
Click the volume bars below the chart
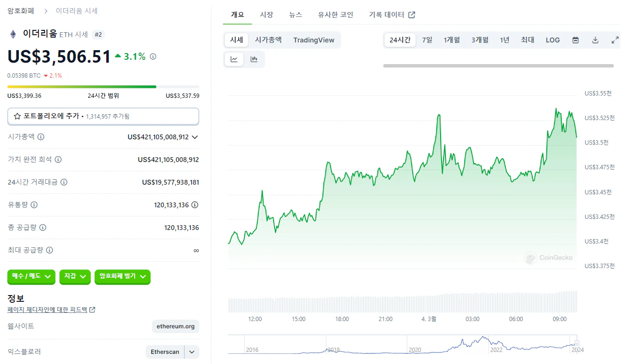click(403, 302)
